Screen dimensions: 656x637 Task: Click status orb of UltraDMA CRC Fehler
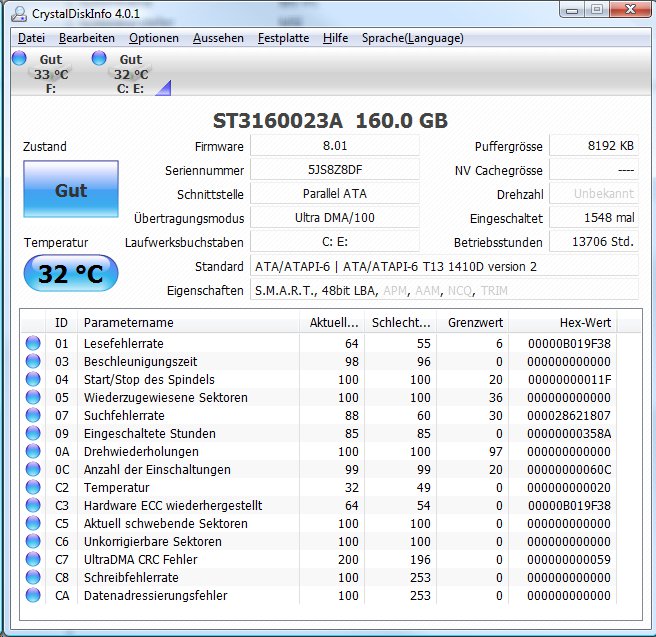[x=33, y=559]
